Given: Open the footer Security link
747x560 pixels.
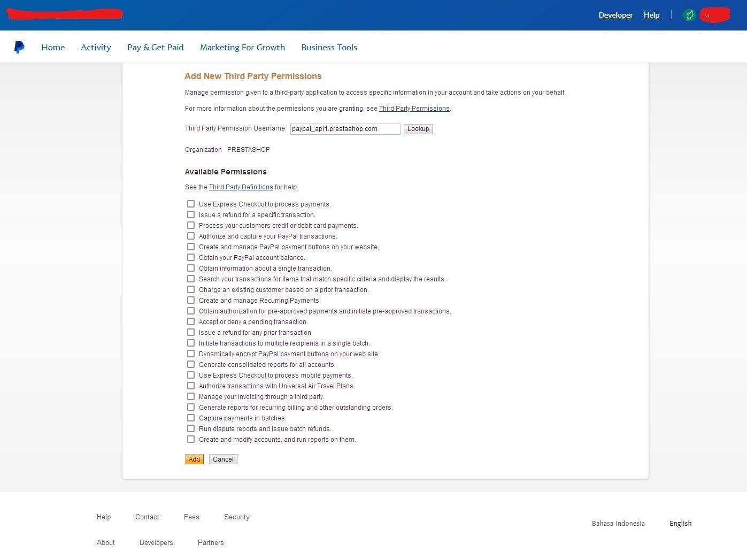Looking at the screenshot, I should 237,517.
